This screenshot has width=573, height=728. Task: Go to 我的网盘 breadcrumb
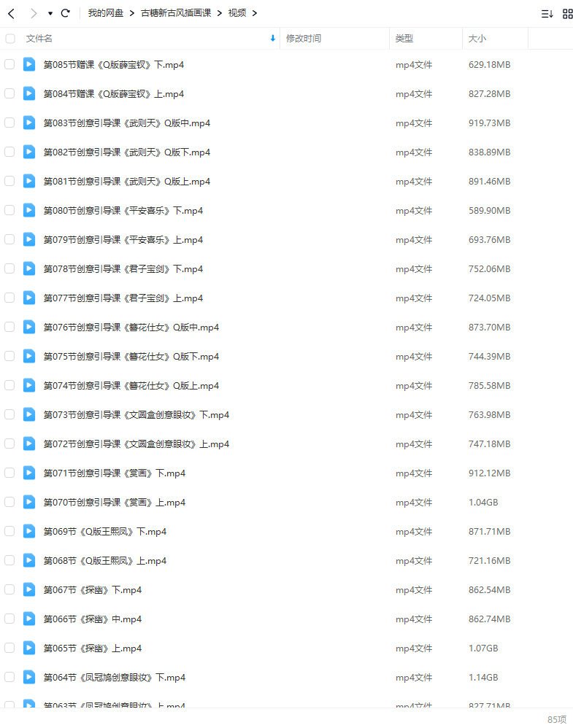106,13
